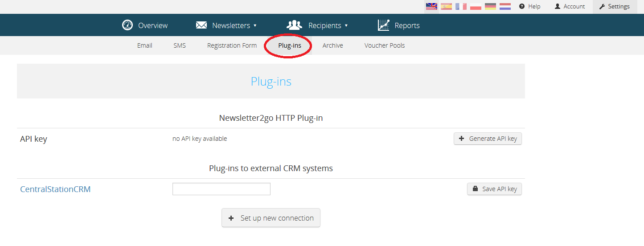The image size is (644, 246).
Task: Expand the Newsletters dropdown arrow
Action: coord(255,25)
